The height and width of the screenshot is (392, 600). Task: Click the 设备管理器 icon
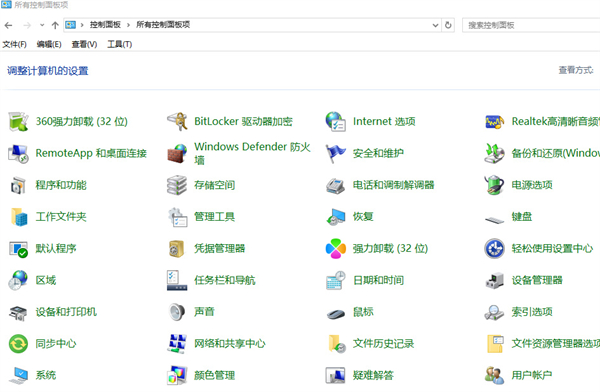point(494,280)
